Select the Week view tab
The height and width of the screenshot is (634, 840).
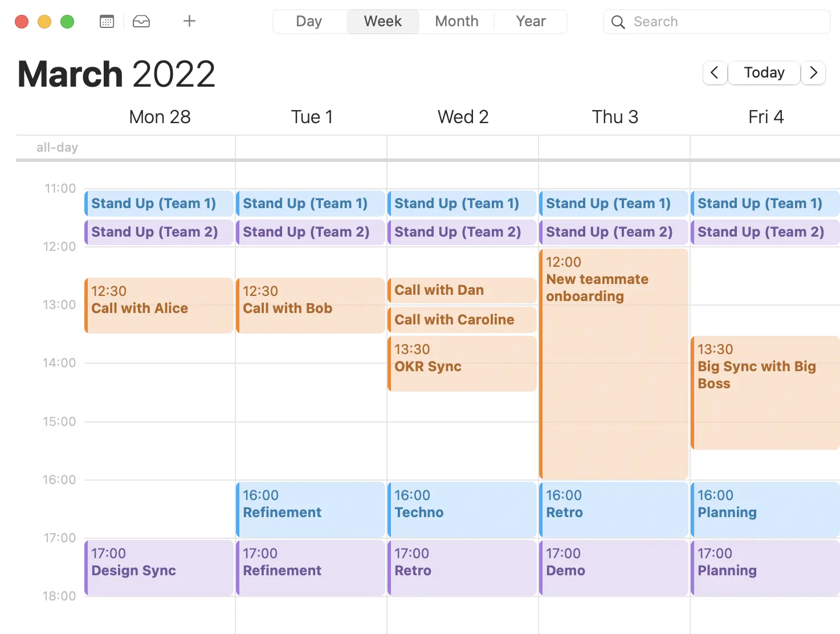pos(382,21)
